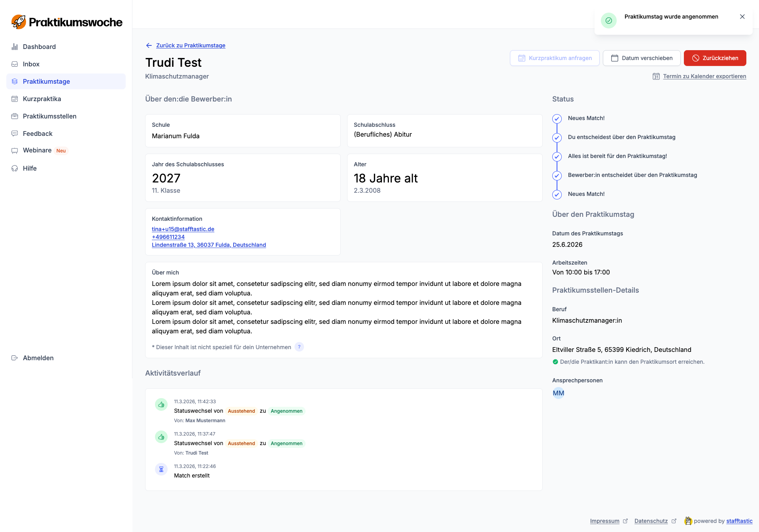Screen dimensions: 759x532
Task: Log out via Abmelden
Action: (38, 358)
